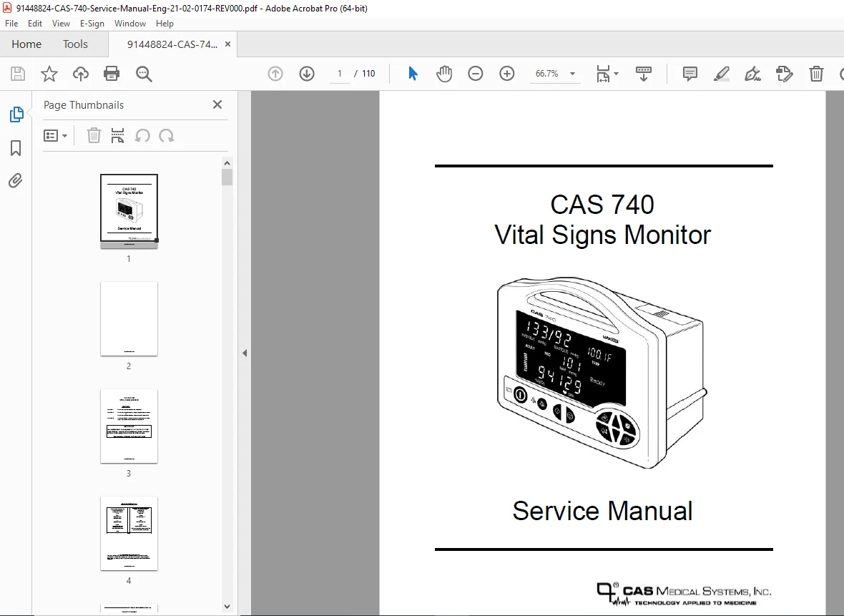
Task: Activate the hand pan tool
Action: tap(444, 74)
